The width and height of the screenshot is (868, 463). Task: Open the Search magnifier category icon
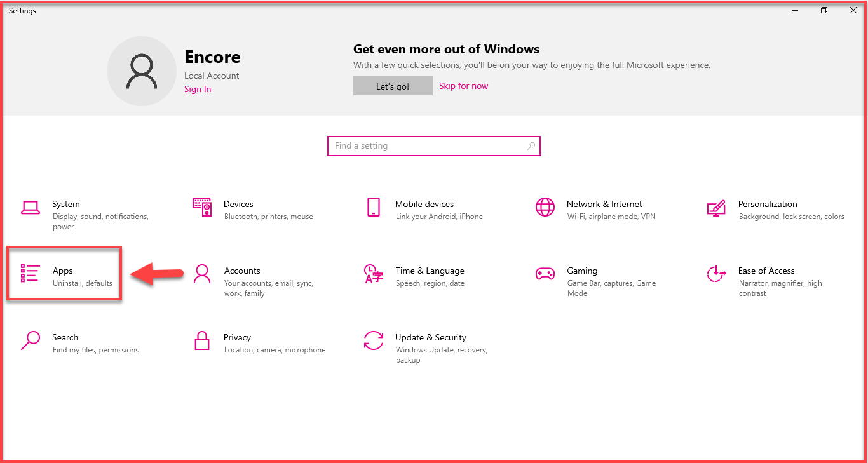click(x=31, y=340)
